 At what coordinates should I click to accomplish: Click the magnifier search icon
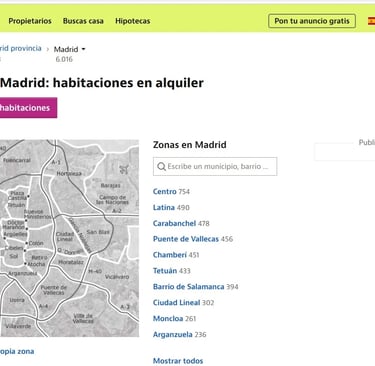(x=161, y=166)
